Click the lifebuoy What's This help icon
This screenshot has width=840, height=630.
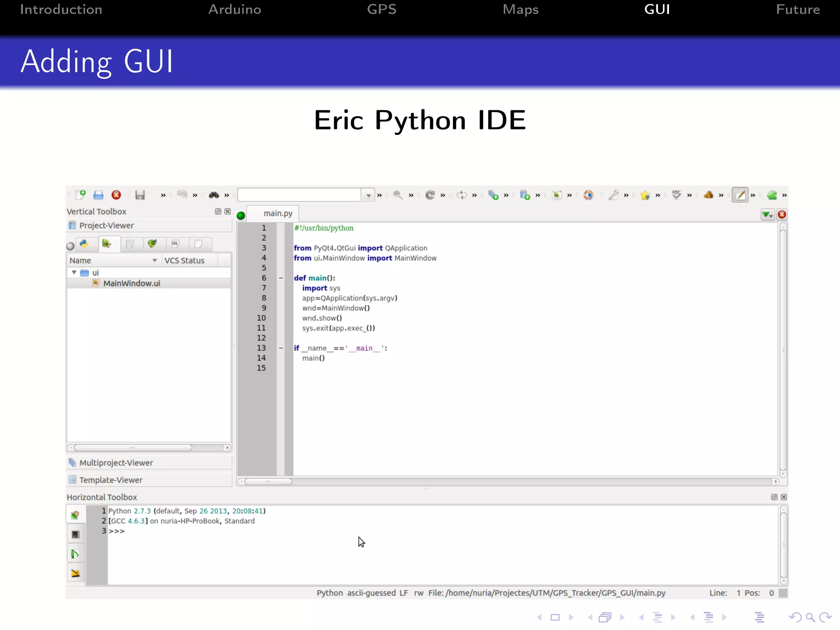[588, 195]
